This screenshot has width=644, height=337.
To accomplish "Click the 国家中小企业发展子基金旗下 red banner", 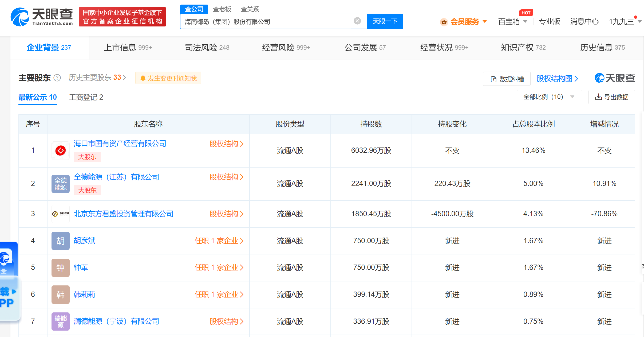I will pos(122,17).
